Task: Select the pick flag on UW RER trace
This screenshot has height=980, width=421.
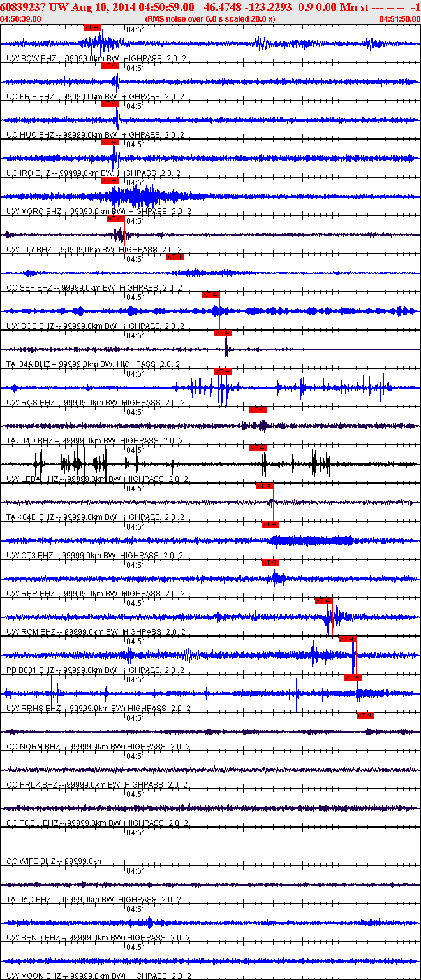Action: pyautogui.click(x=270, y=563)
